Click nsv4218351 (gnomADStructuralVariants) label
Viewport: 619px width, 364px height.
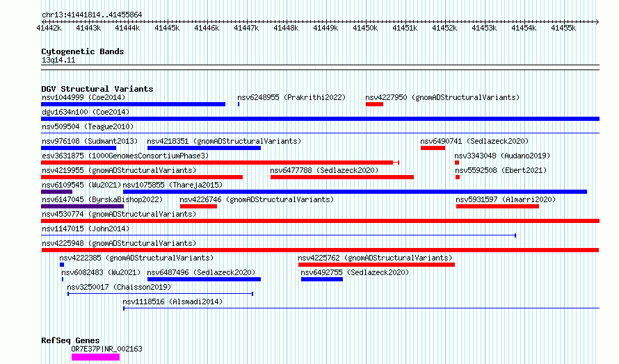224,141
